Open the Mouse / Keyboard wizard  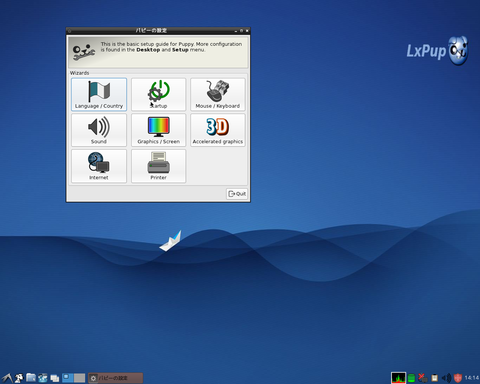point(218,94)
